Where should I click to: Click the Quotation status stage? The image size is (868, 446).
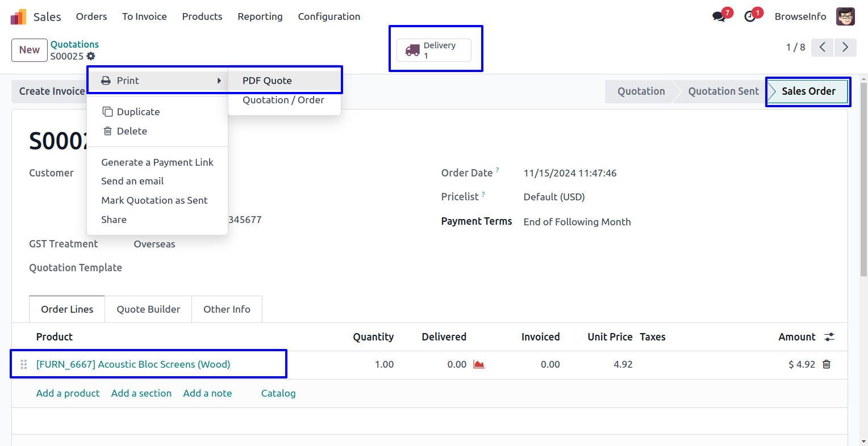click(x=641, y=91)
